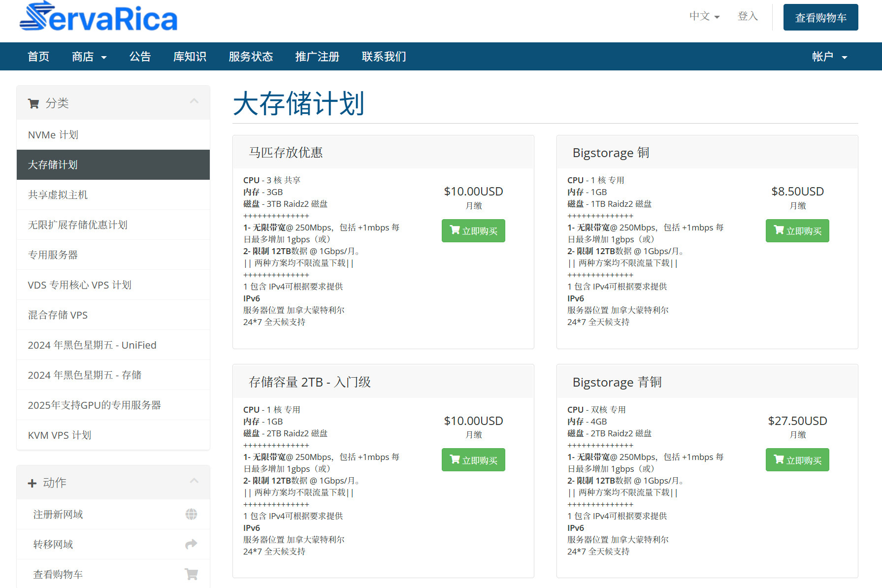The width and height of the screenshot is (882, 588).
Task: Click the ServaRica logo
Action: (x=98, y=16)
